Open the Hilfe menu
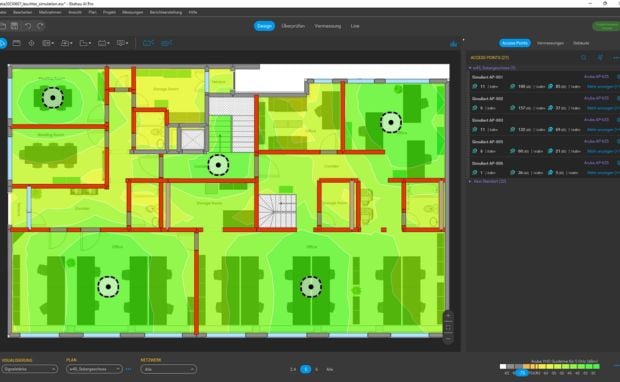The image size is (620, 382). point(193,12)
